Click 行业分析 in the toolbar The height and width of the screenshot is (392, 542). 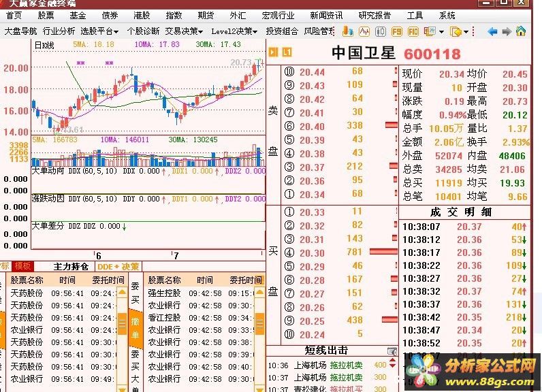(x=59, y=31)
